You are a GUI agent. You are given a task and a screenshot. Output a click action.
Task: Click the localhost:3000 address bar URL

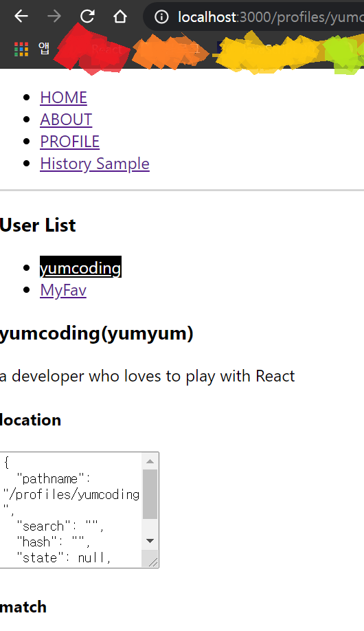click(271, 17)
